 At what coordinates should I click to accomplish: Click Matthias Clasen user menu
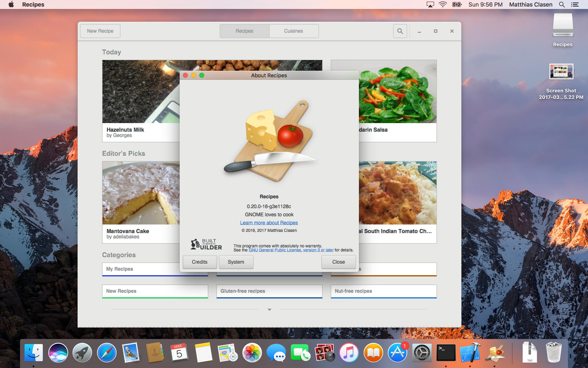[531, 4]
